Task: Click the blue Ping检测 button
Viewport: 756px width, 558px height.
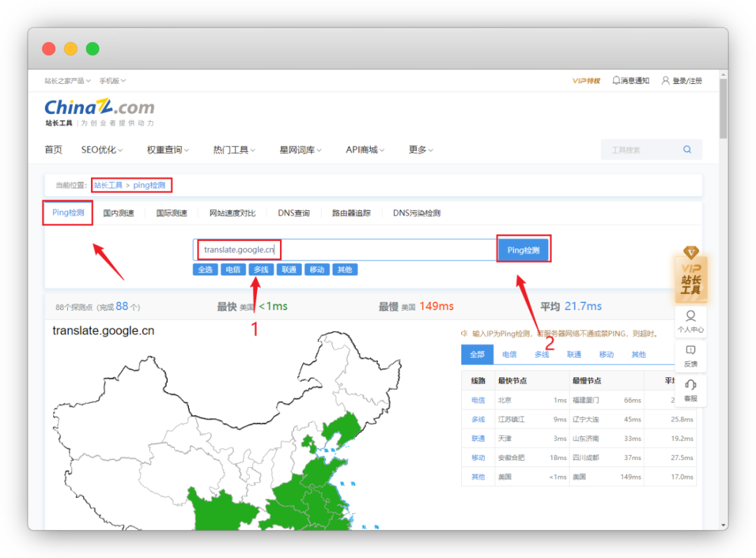Action: click(523, 250)
